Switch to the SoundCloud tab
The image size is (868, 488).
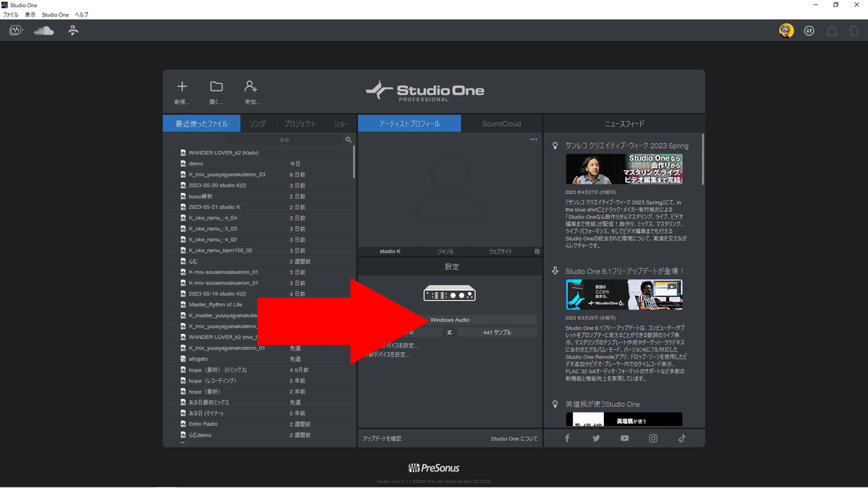[501, 124]
